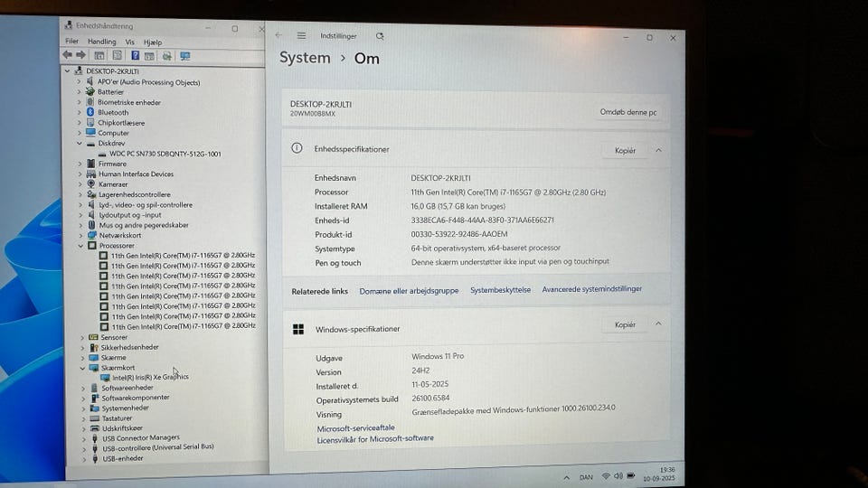Click the Bluetooth device icon

click(90, 112)
